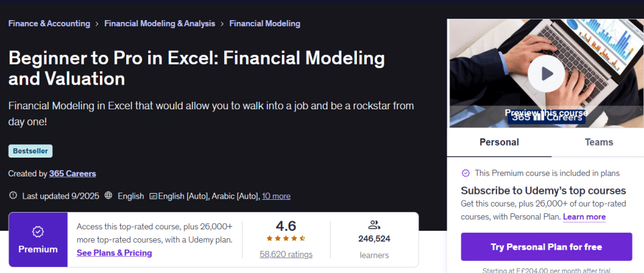644x273 pixels.
Task: Open the 365 Careers instructor profile
Action: coord(72,173)
